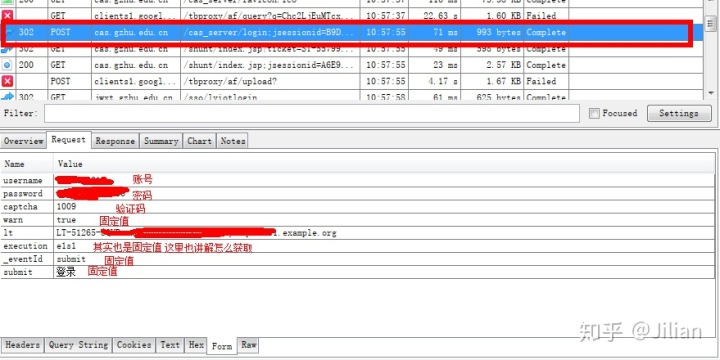Open the Notes tab
This screenshot has height=360, width=720.
pyautogui.click(x=232, y=141)
